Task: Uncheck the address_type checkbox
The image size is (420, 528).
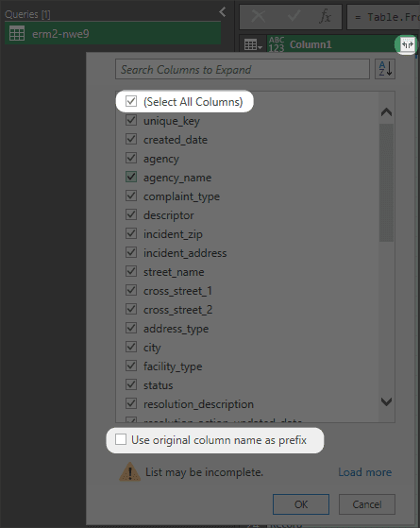Action: click(x=131, y=328)
